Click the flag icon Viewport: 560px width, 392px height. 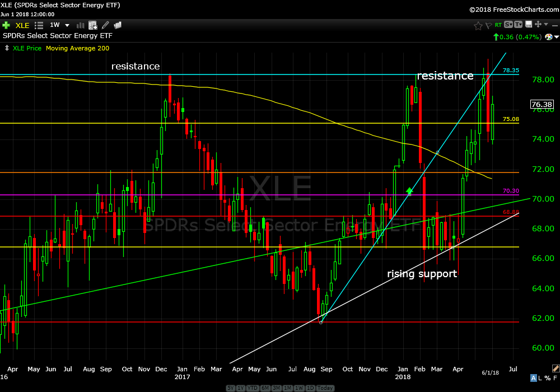click(x=488, y=25)
